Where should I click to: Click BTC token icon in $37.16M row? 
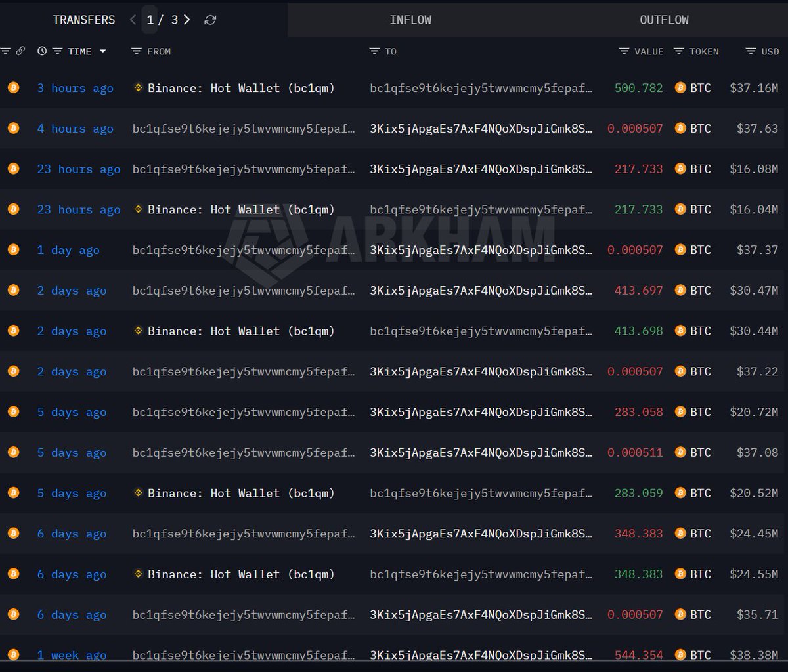680,88
